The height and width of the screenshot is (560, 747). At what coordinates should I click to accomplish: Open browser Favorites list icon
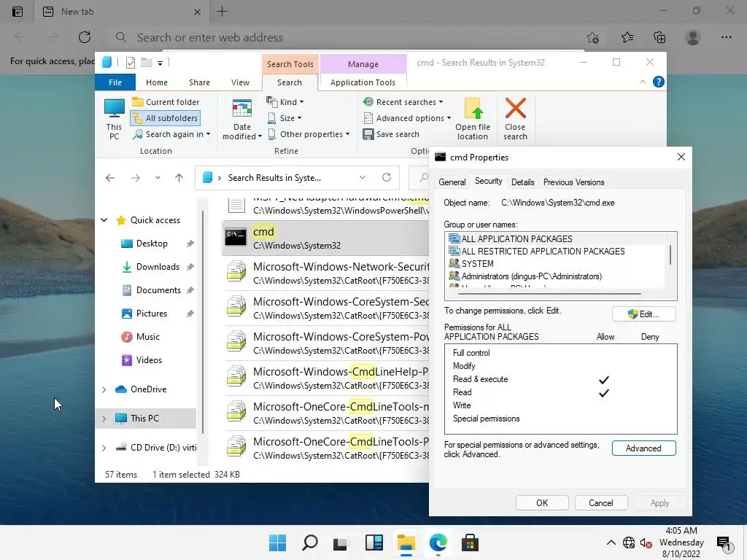(x=627, y=37)
